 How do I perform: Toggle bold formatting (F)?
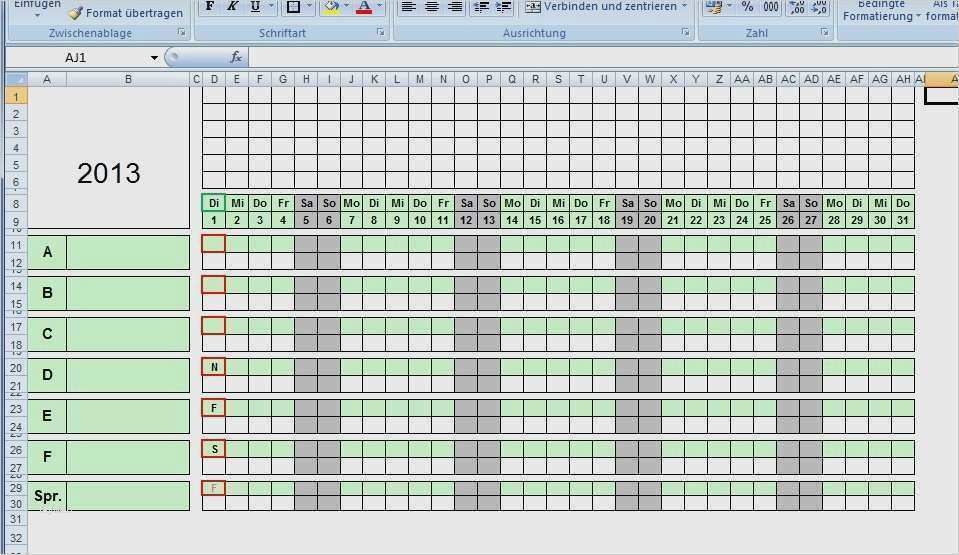coord(209,7)
